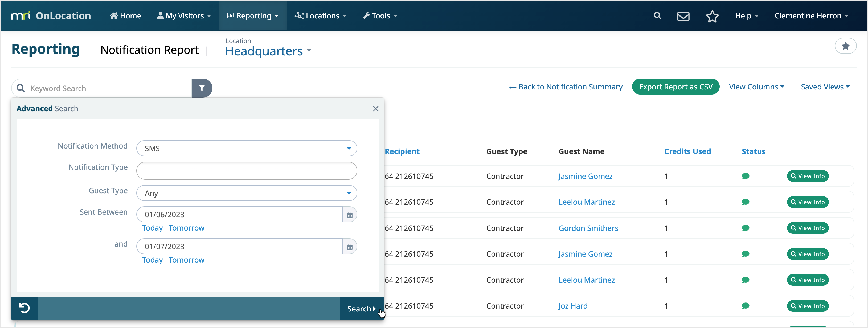Image resolution: width=868 pixels, height=328 pixels.
Task: Click status bubble in second Jasmine Gomez row
Action: pos(745,254)
